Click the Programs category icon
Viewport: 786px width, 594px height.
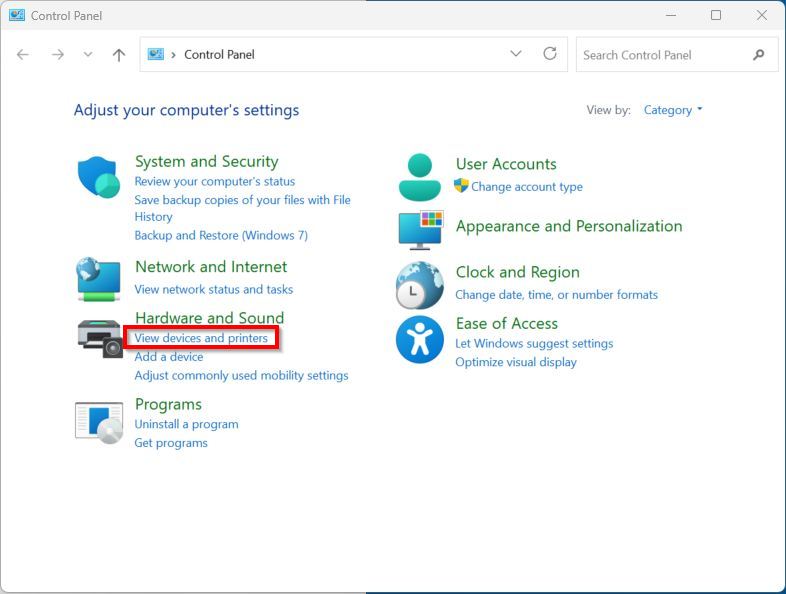click(99, 421)
